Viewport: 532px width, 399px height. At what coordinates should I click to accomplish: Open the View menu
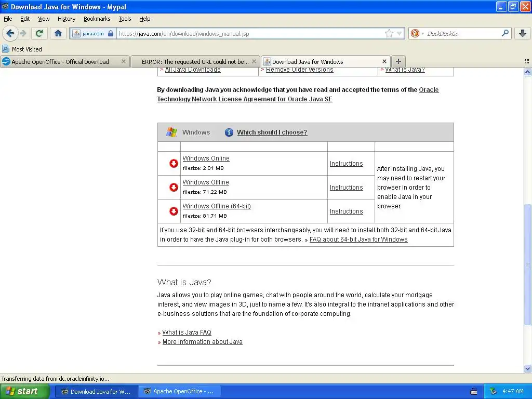pyautogui.click(x=44, y=19)
